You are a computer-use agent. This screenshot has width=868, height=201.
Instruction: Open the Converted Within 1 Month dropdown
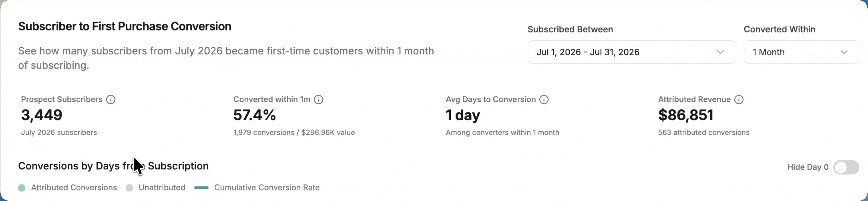click(801, 52)
